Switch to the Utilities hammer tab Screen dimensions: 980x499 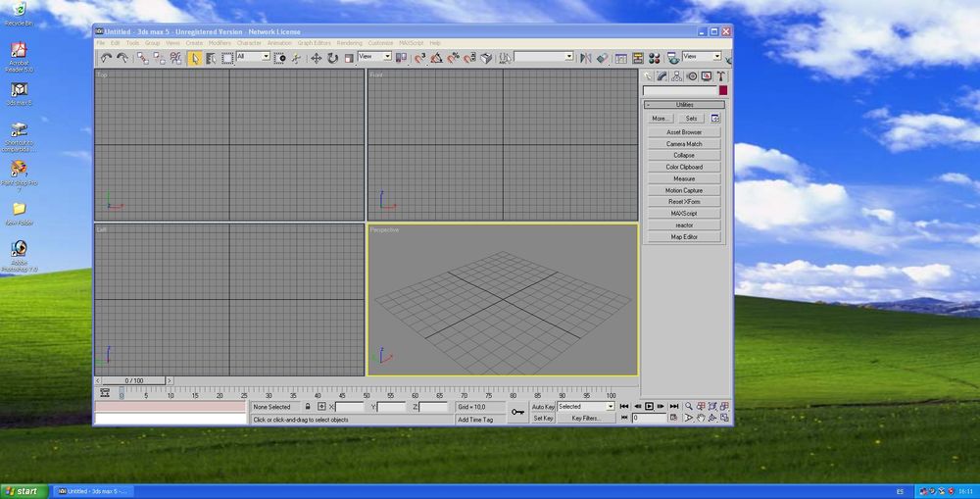point(720,76)
